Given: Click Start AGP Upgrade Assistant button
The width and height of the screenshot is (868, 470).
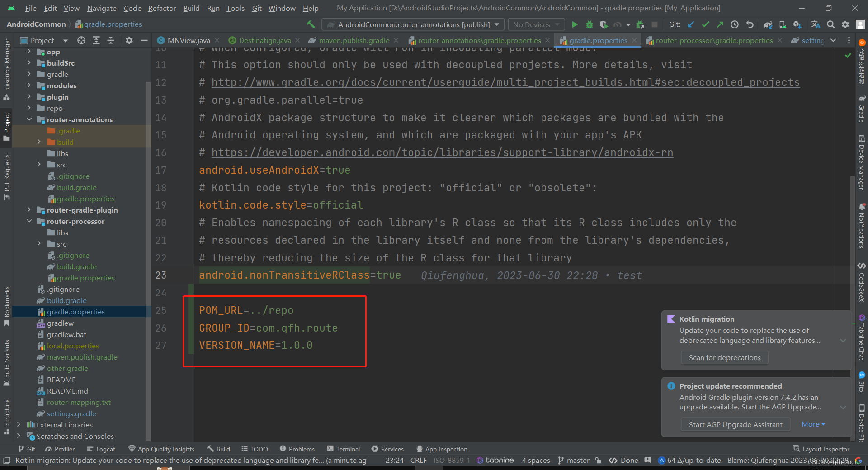Looking at the screenshot, I should [736, 424].
